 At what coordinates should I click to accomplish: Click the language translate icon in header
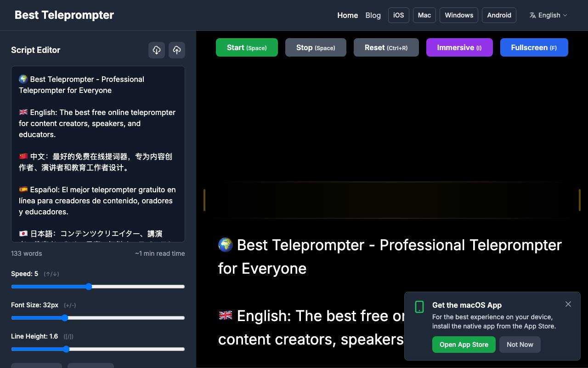tap(532, 15)
